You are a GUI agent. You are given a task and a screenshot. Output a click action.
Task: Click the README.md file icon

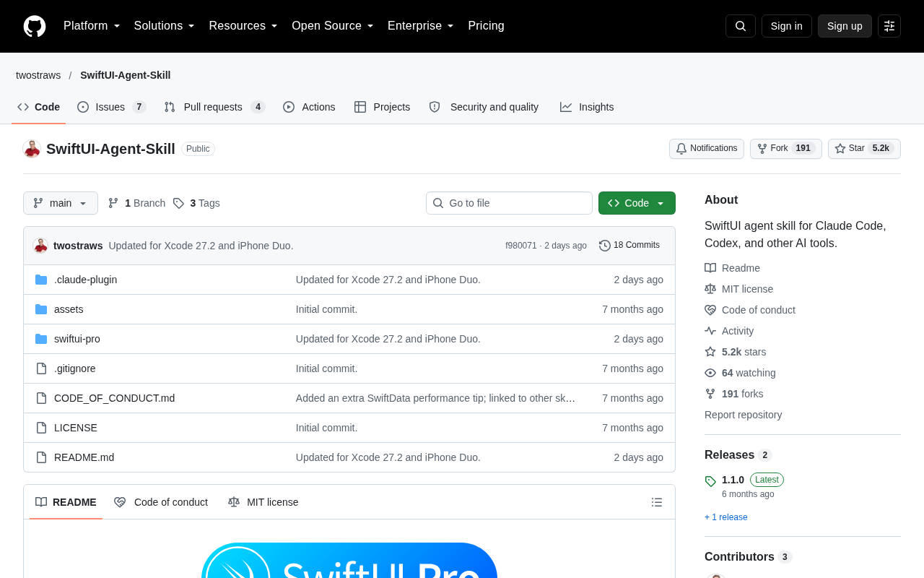point(41,457)
